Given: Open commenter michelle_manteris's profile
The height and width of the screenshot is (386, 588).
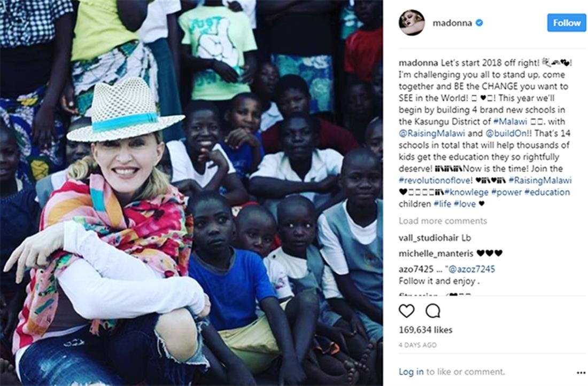Looking at the screenshot, I should (x=436, y=254).
